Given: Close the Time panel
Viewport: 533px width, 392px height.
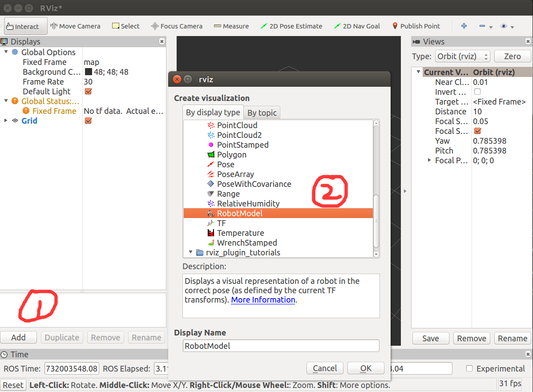Looking at the screenshot, I should (x=528, y=354).
